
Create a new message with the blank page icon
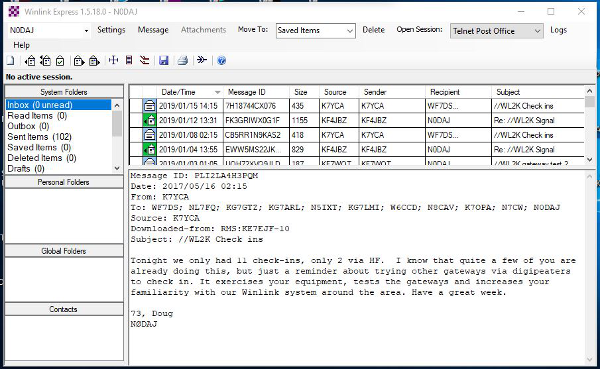click(x=11, y=60)
